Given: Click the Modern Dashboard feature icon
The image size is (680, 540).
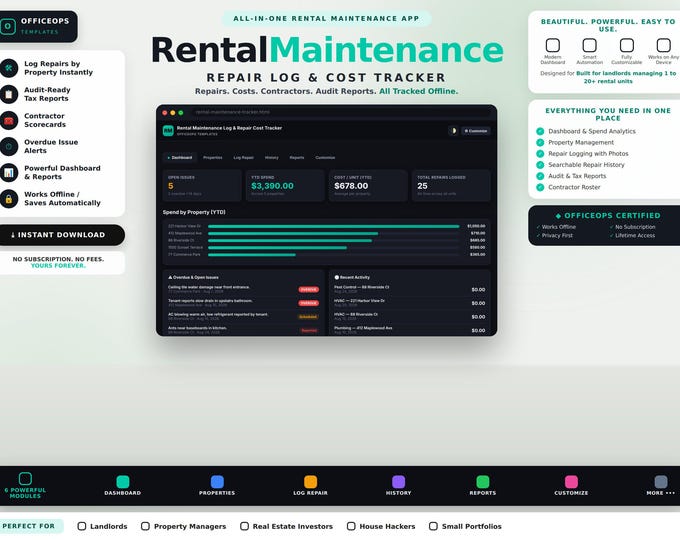Looking at the screenshot, I should click(552, 45).
